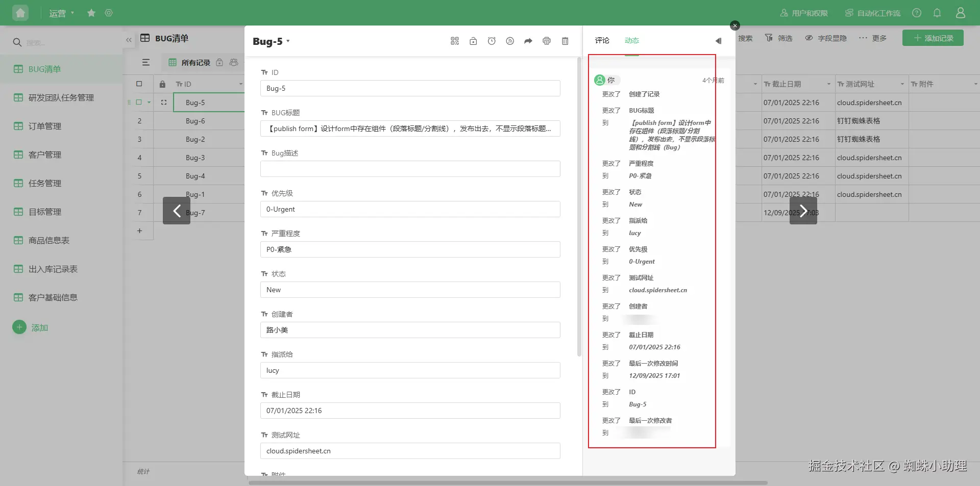Open the user account avatar menu
Screen dimensions: 980x486
pyautogui.click(x=961, y=13)
